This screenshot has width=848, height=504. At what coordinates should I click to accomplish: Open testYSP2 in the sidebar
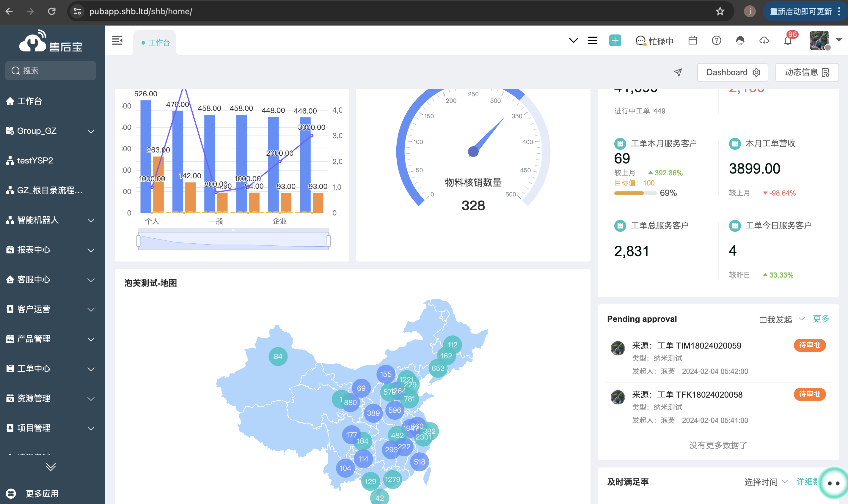click(52, 160)
